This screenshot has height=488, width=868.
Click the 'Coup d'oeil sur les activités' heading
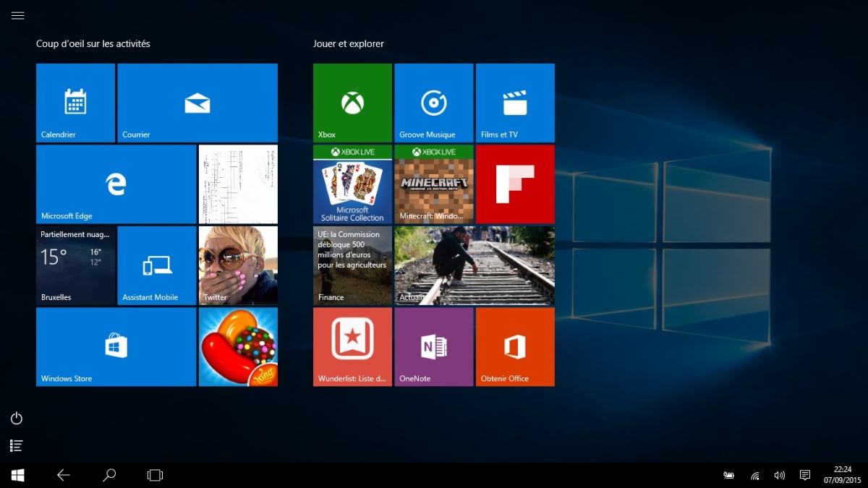93,44
